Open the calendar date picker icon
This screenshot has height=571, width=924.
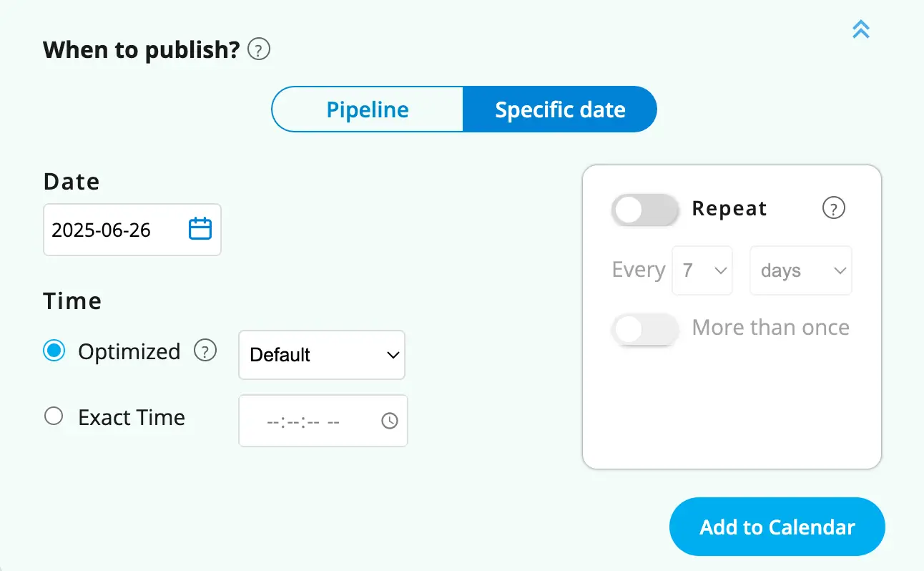[200, 229]
